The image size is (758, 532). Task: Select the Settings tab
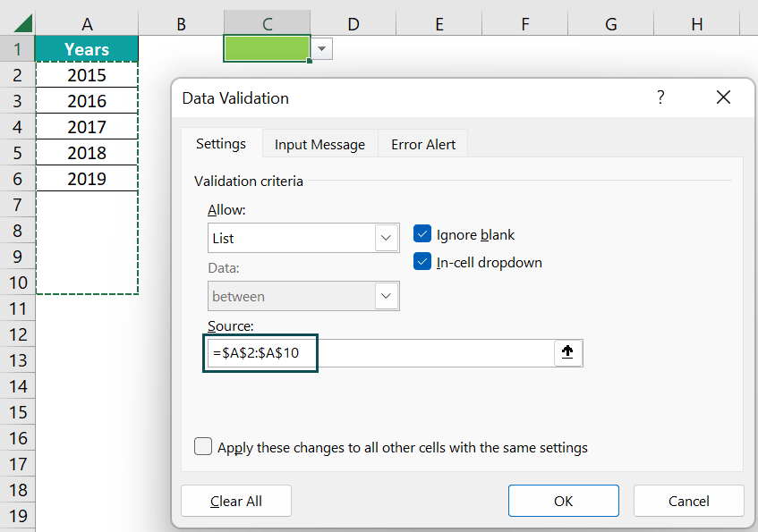(x=221, y=143)
